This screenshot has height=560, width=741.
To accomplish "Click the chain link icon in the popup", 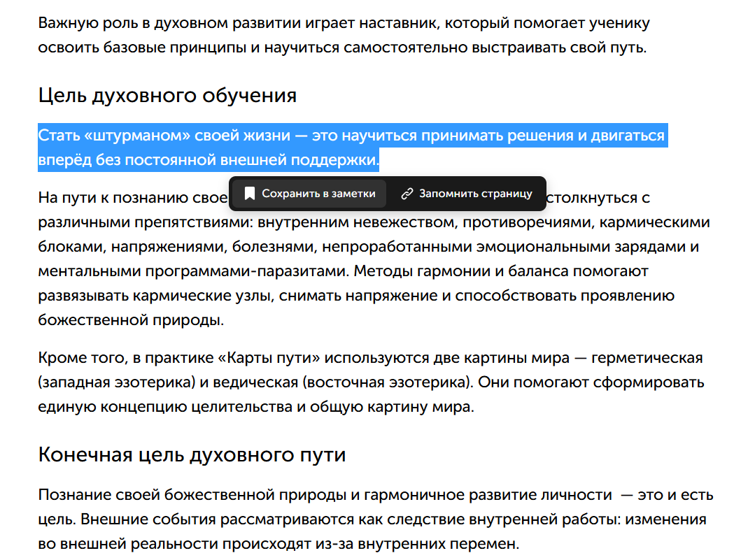I will click(x=407, y=194).
